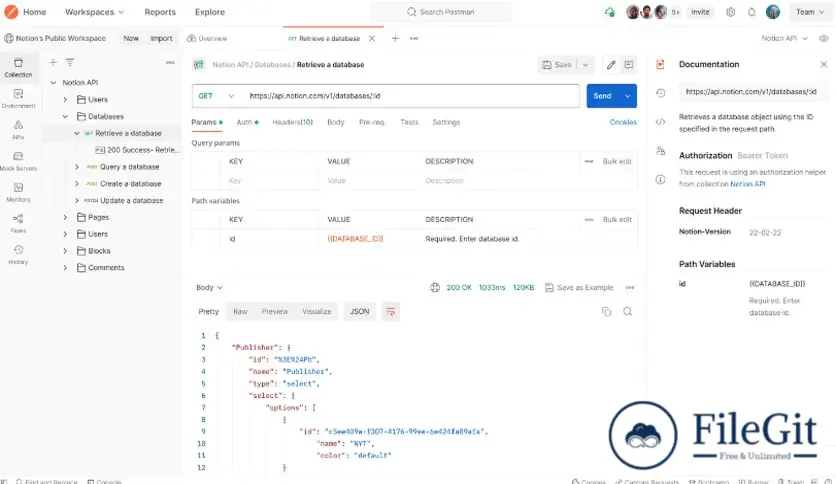Open the code snippet icon in right sidebar

tap(661, 122)
